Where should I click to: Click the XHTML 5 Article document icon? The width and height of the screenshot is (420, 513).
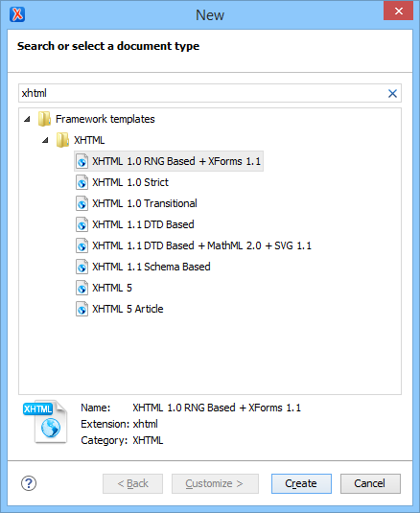(x=82, y=309)
